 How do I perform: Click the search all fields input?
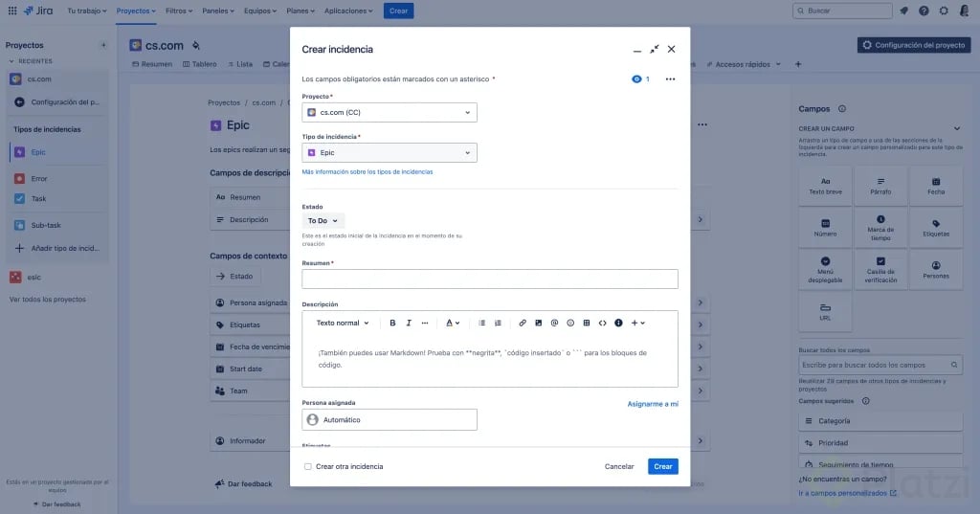(880, 365)
